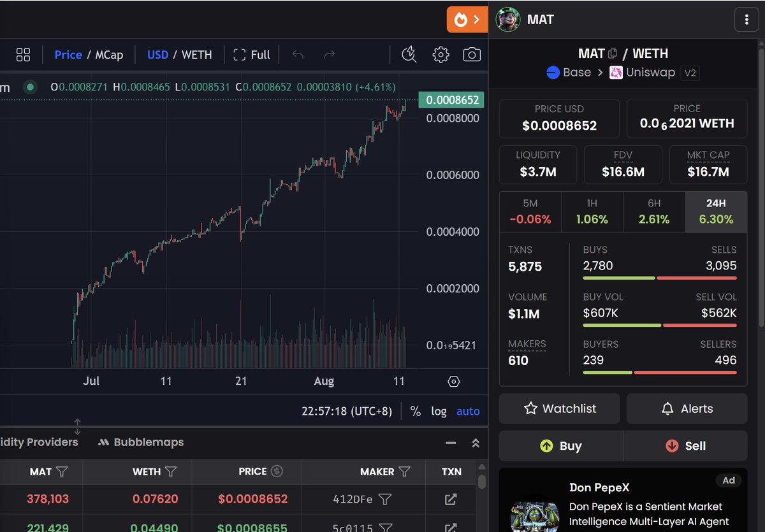Take a chart snapshot with camera icon
The width and height of the screenshot is (765, 532).
click(472, 55)
